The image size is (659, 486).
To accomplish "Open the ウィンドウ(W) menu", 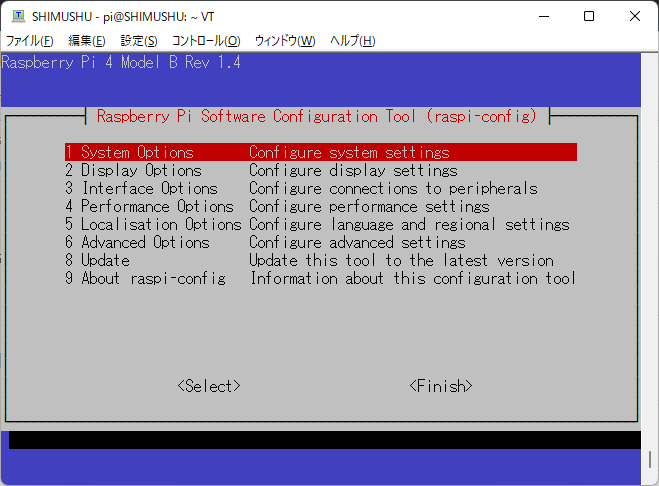I will (x=285, y=41).
